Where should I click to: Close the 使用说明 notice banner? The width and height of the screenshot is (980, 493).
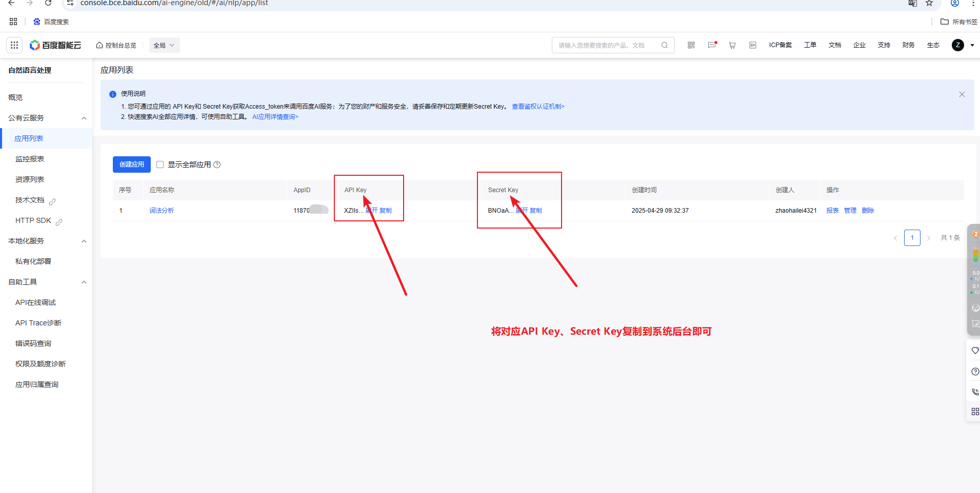(x=962, y=94)
